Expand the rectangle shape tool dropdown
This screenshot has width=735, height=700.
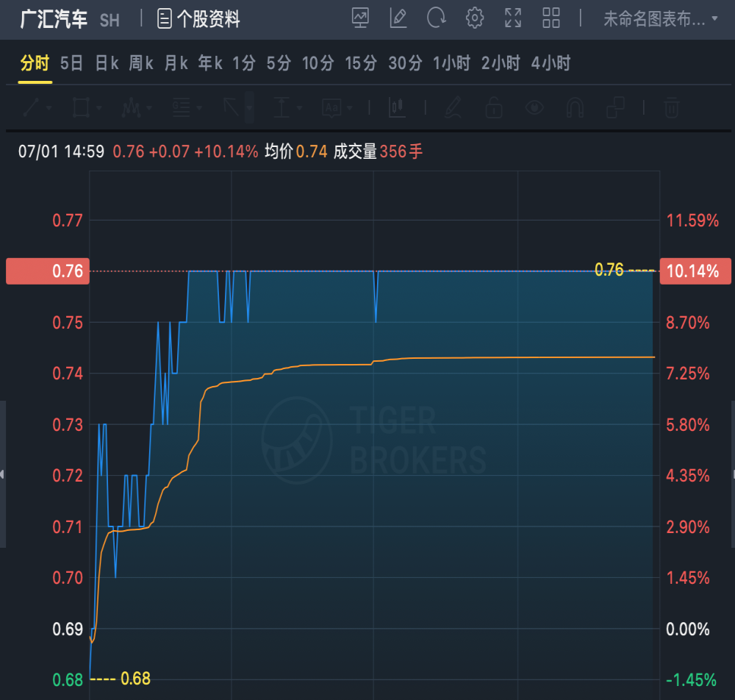(99, 108)
